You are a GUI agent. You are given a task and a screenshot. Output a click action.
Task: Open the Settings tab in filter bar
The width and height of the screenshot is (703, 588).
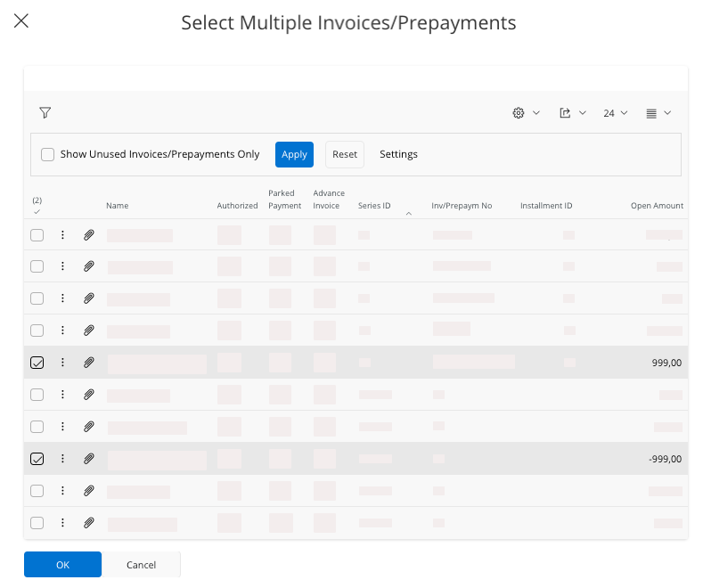point(398,154)
